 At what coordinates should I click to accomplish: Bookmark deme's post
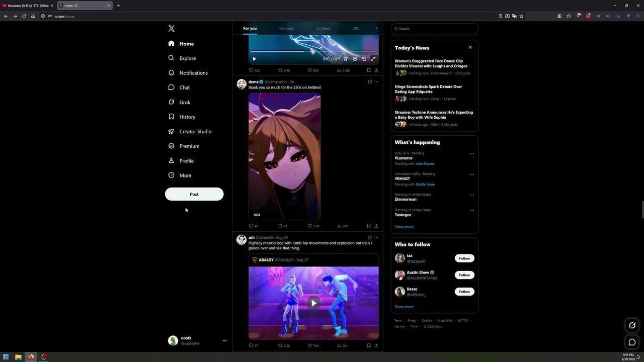[369, 226]
